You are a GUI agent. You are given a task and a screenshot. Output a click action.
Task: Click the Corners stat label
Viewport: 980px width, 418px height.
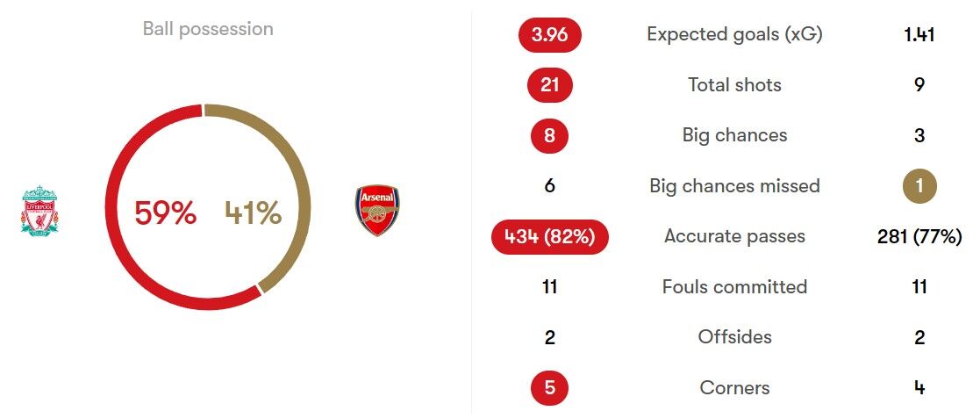pyautogui.click(x=734, y=388)
